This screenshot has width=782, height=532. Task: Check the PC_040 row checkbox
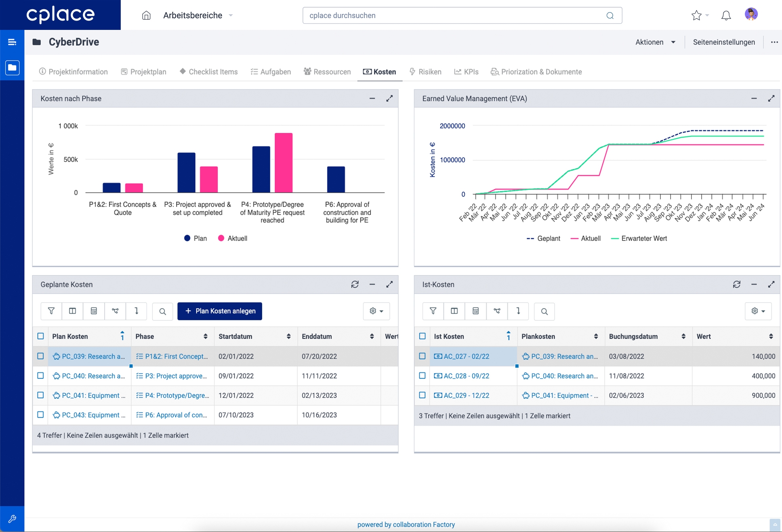40,376
